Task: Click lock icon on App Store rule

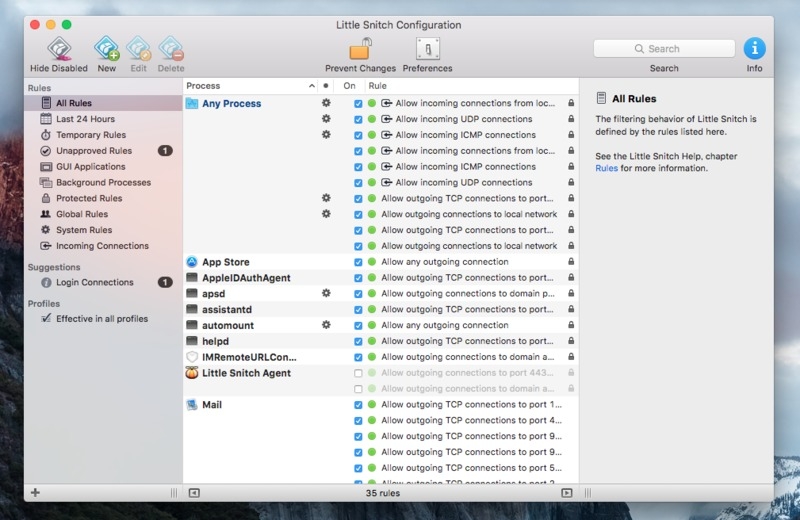Action: (x=571, y=261)
